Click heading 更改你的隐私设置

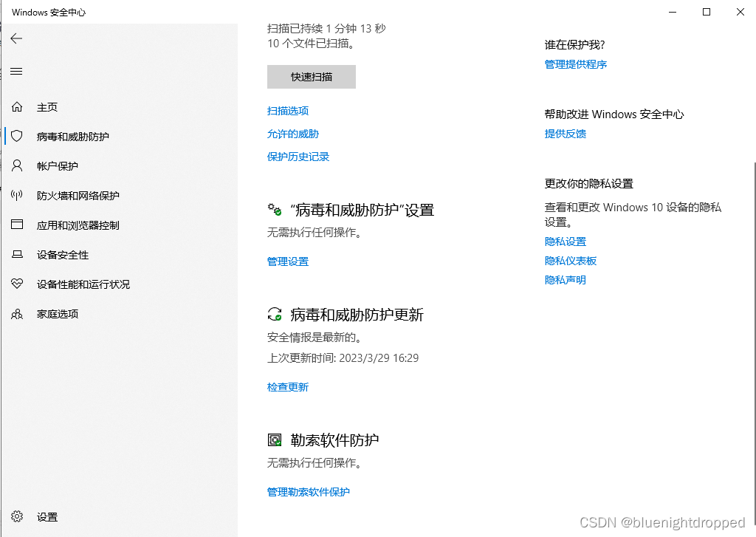pyautogui.click(x=588, y=183)
